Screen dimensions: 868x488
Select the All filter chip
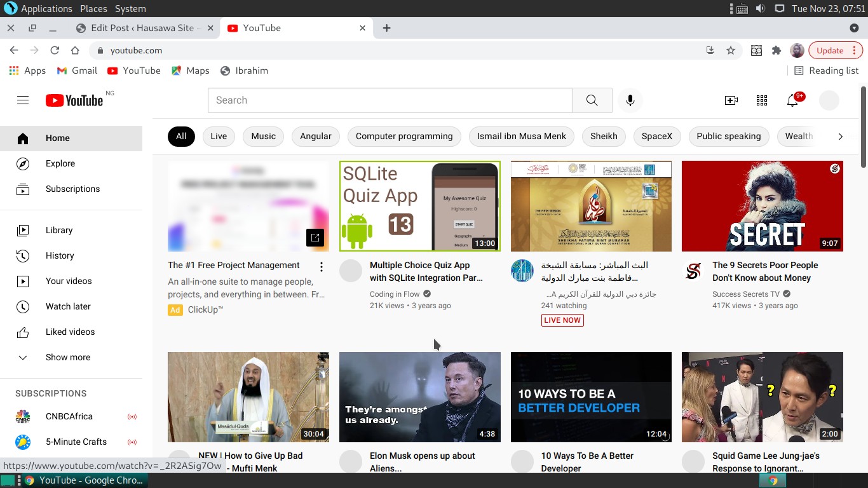coord(181,136)
